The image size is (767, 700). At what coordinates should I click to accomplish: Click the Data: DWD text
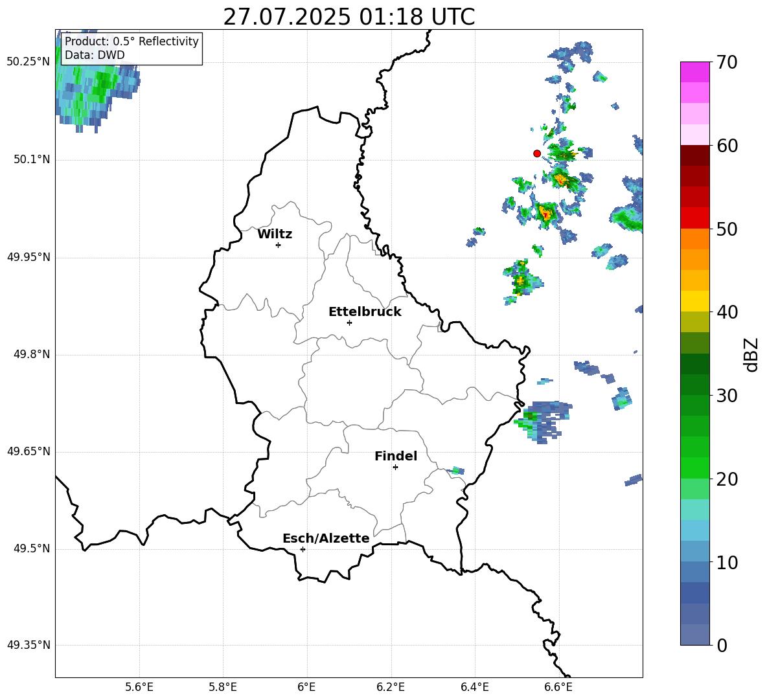click(x=95, y=55)
